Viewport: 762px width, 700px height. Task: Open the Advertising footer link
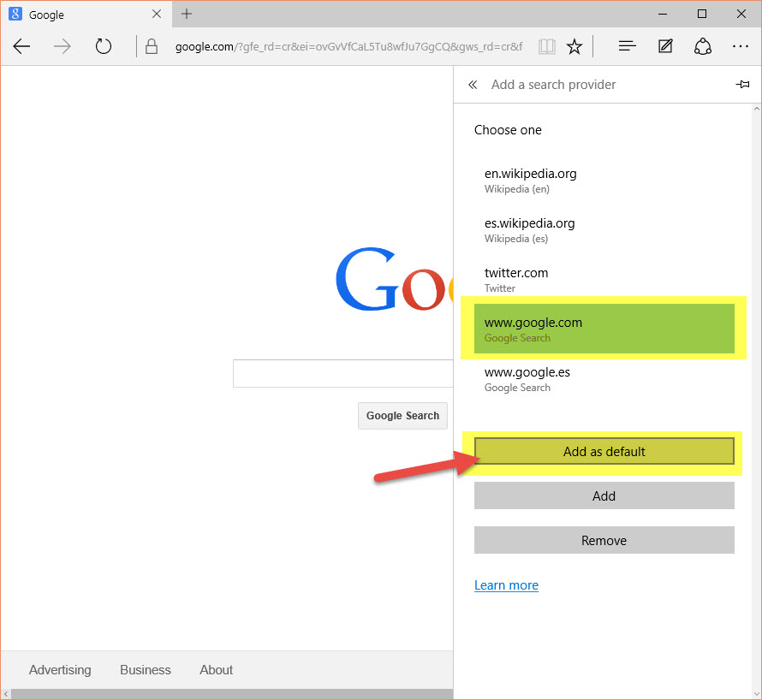pos(60,670)
